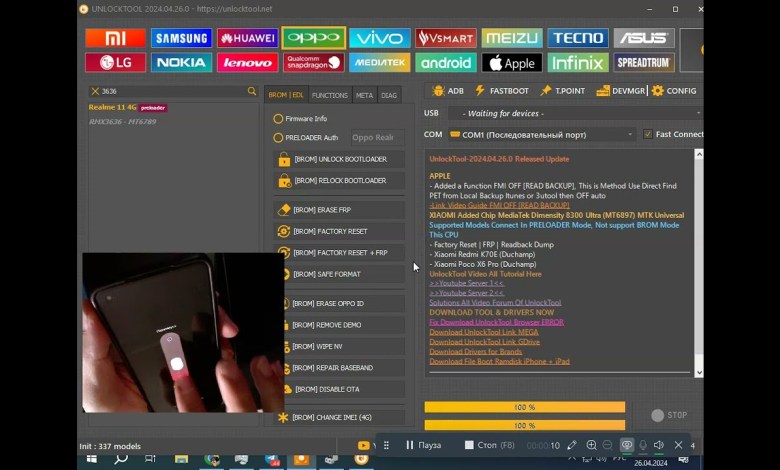This screenshot has height=470, width=780.
Task: Click the [BROM] ERASE FRP button
Action: [x=340, y=210]
